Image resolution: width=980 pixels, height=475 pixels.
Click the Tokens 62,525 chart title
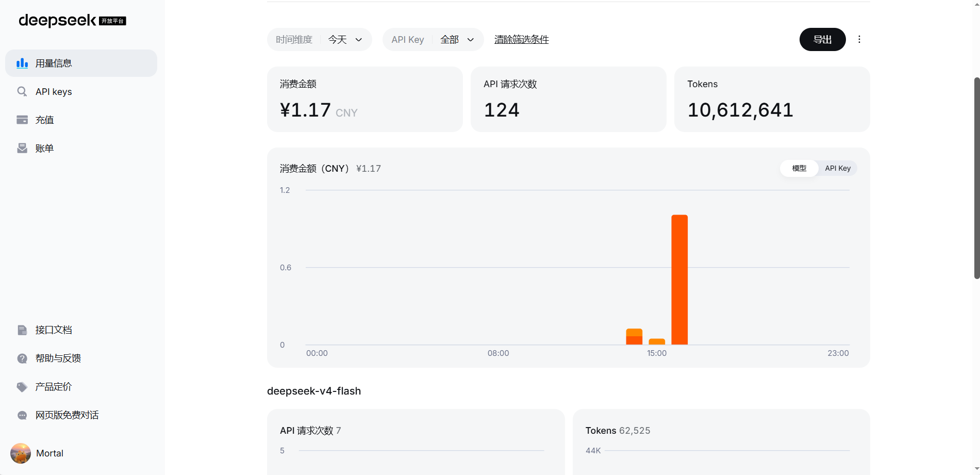(x=618, y=431)
